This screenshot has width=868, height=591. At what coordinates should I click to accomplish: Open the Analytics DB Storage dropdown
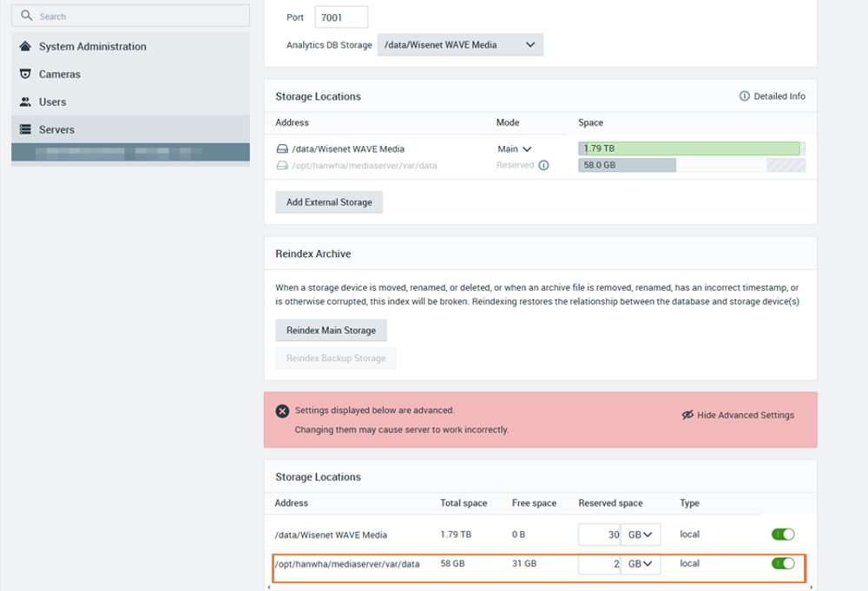pos(460,45)
